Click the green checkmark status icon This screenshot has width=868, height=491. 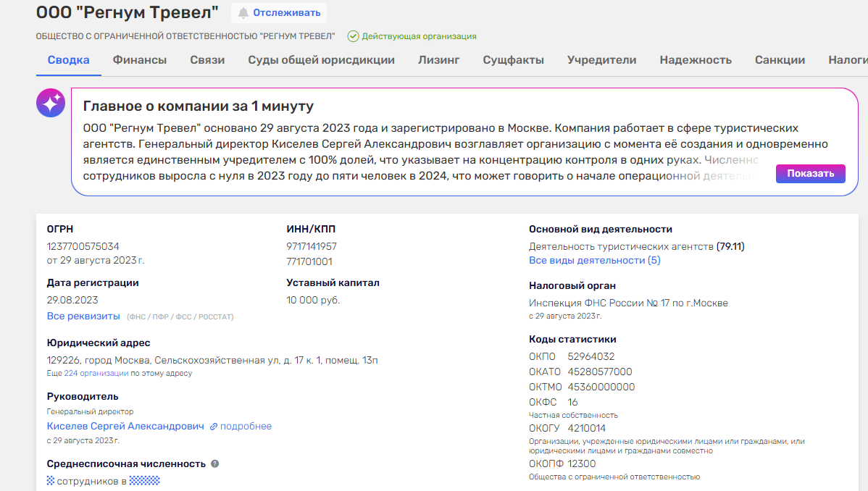tap(353, 36)
